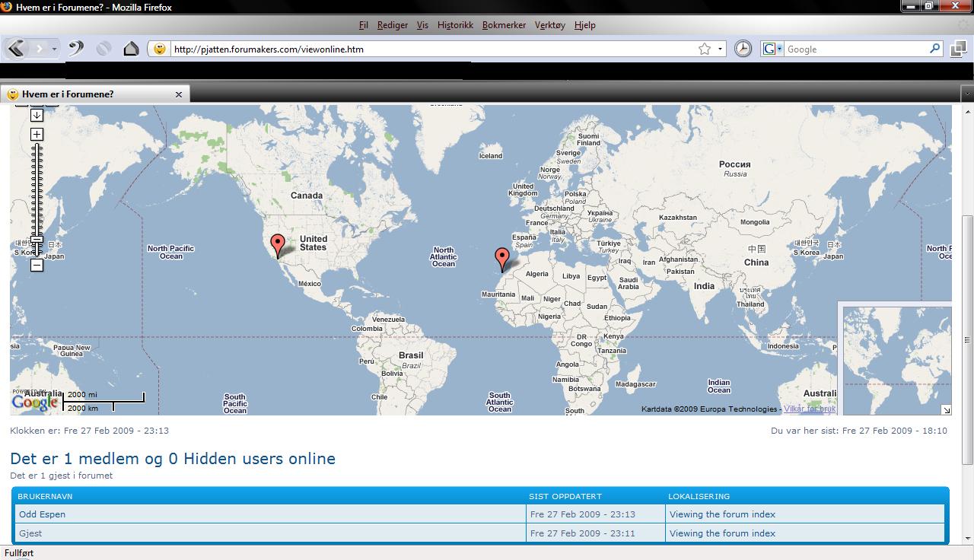The image size is (974, 560).
Task: Click the BRUKERNAVN column header
Action: 46,496
